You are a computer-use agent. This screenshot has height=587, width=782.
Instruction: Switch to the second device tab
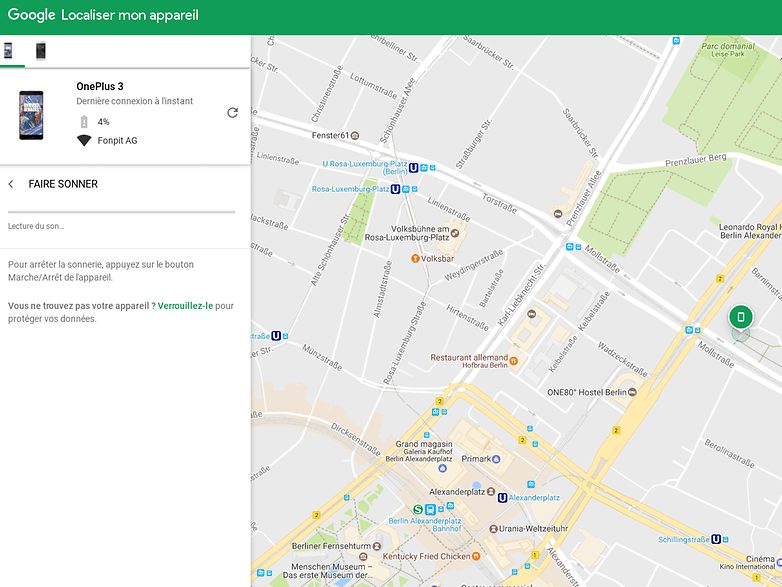pyautogui.click(x=40, y=50)
